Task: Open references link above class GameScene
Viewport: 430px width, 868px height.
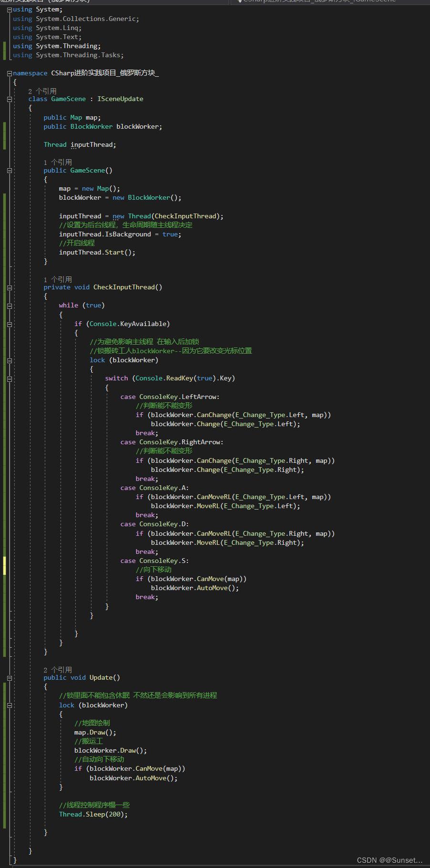Action: [42, 91]
